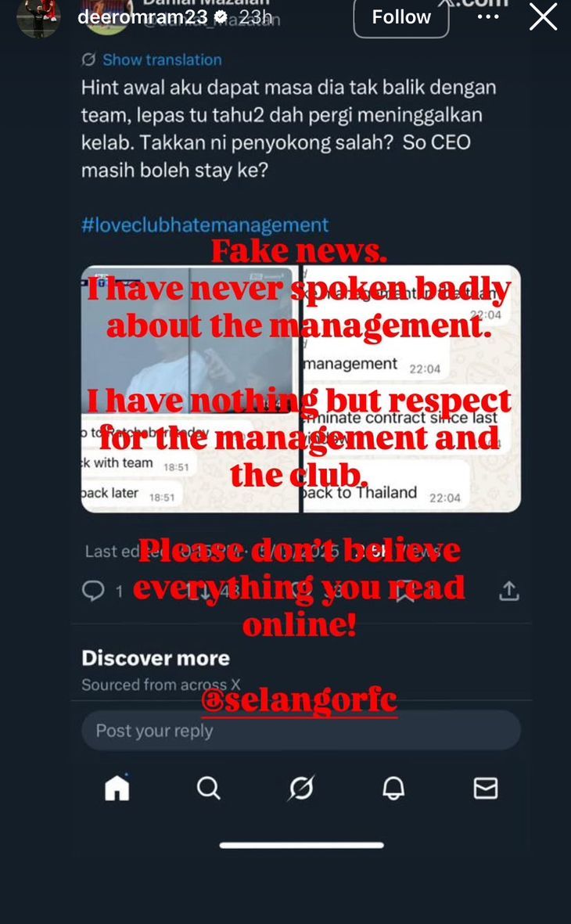
Task: Tap the Discover more heading
Action: point(156,658)
